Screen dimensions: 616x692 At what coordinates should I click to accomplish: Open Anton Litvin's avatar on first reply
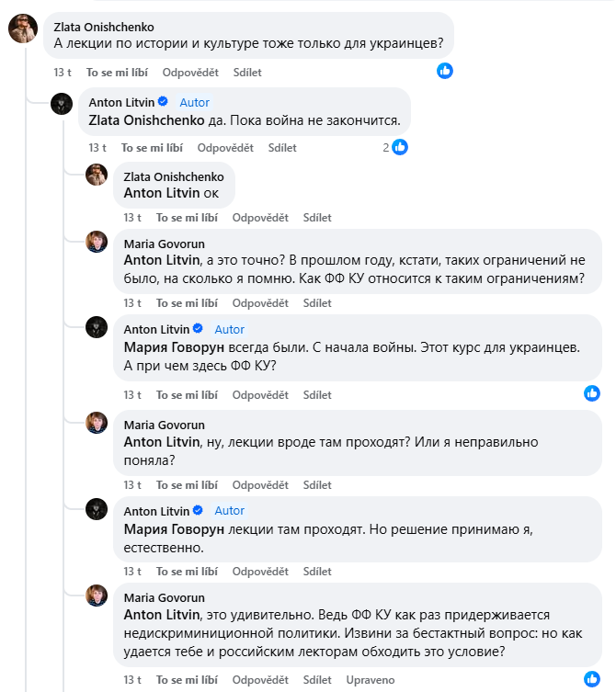pyautogui.click(x=62, y=104)
